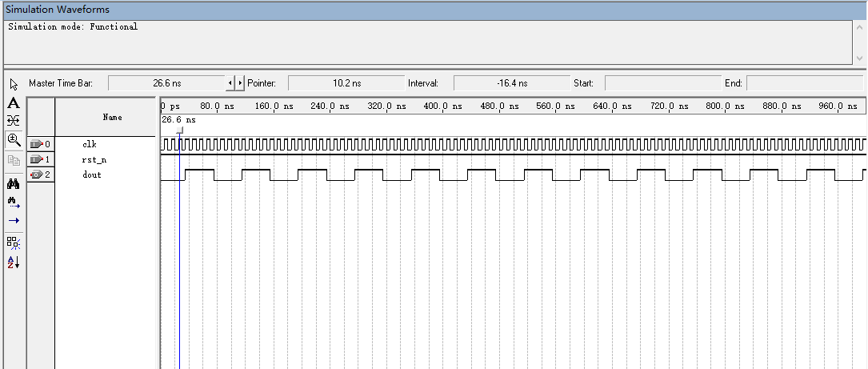868x369 pixels.
Task: Click the 880.0 ns ruler label
Action: 781,106
